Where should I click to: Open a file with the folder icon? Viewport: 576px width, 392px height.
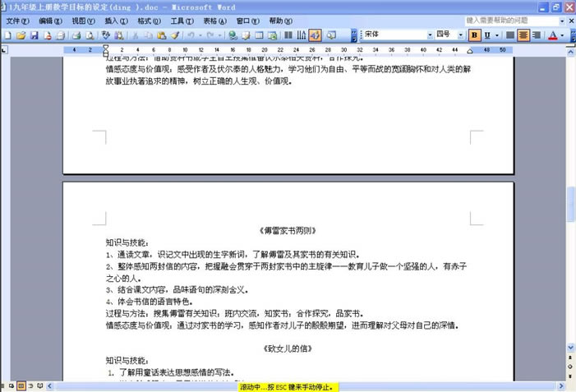[x=21, y=35]
